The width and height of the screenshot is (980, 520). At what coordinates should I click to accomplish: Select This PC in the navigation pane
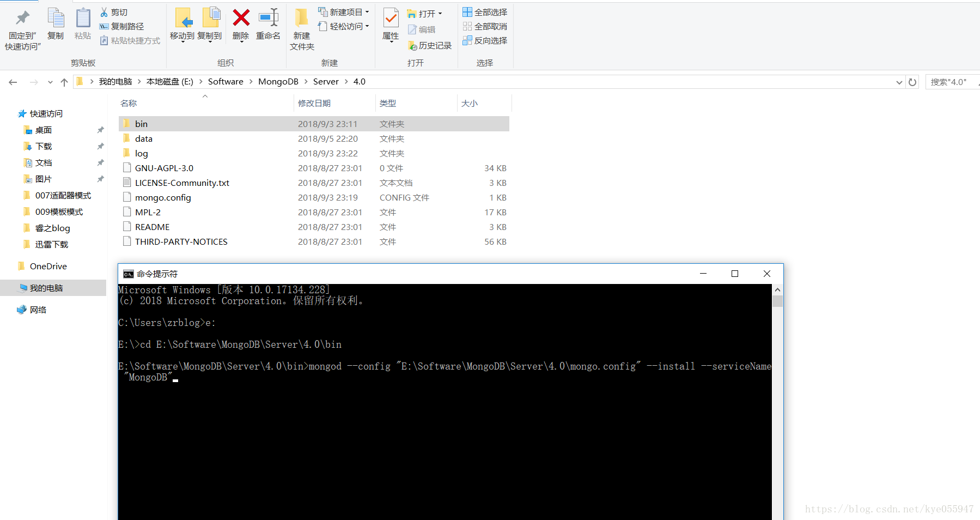(x=53, y=288)
